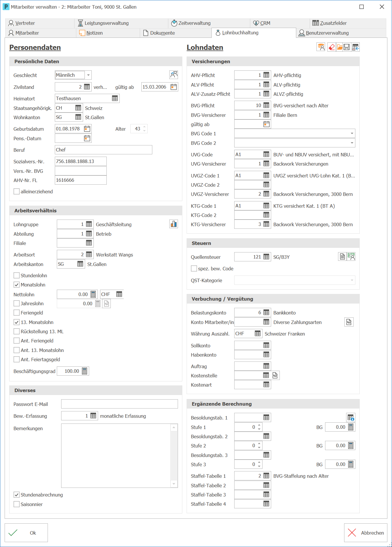Enable the Feriengeld checkbox
The image size is (392, 547).
17,313
